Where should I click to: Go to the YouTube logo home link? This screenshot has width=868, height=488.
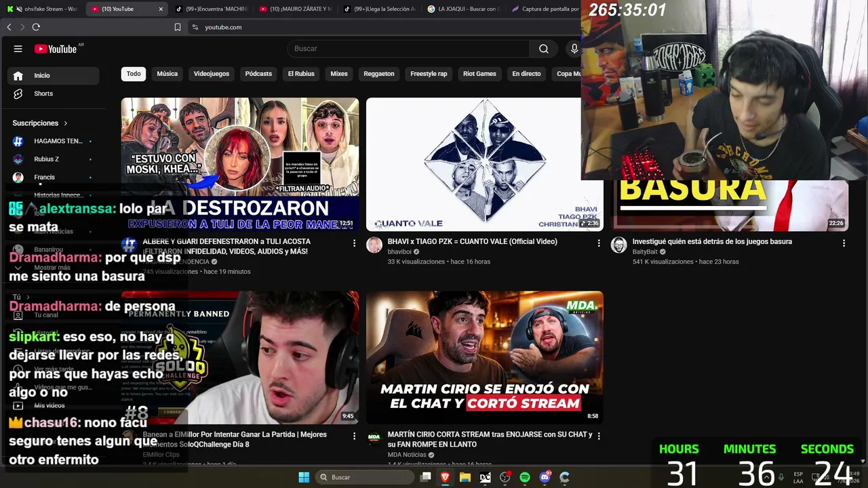pos(56,49)
